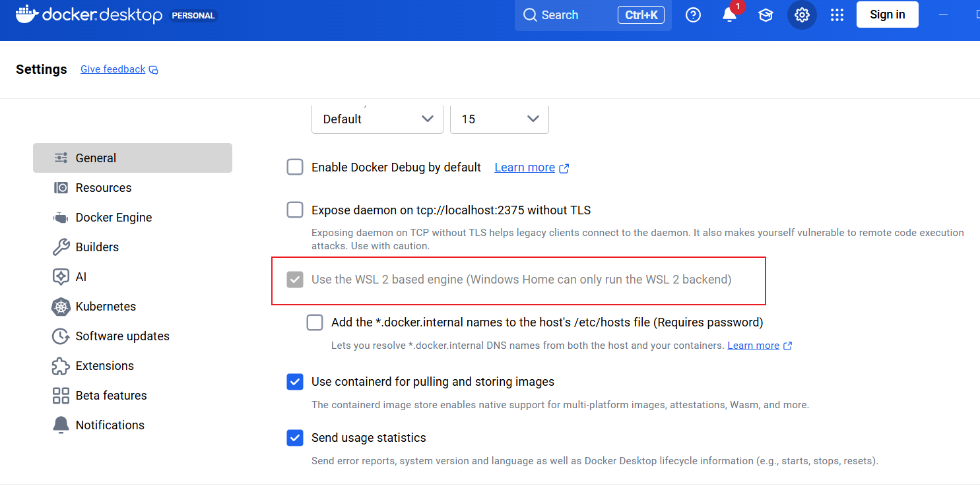Click the containerd image store description text
This screenshot has width=980, height=486.
coord(560,405)
